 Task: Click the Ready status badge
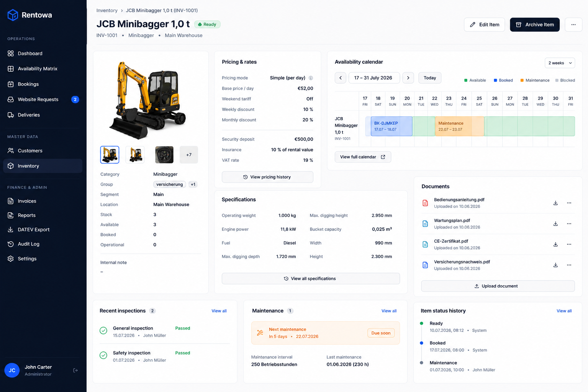tap(207, 24)
